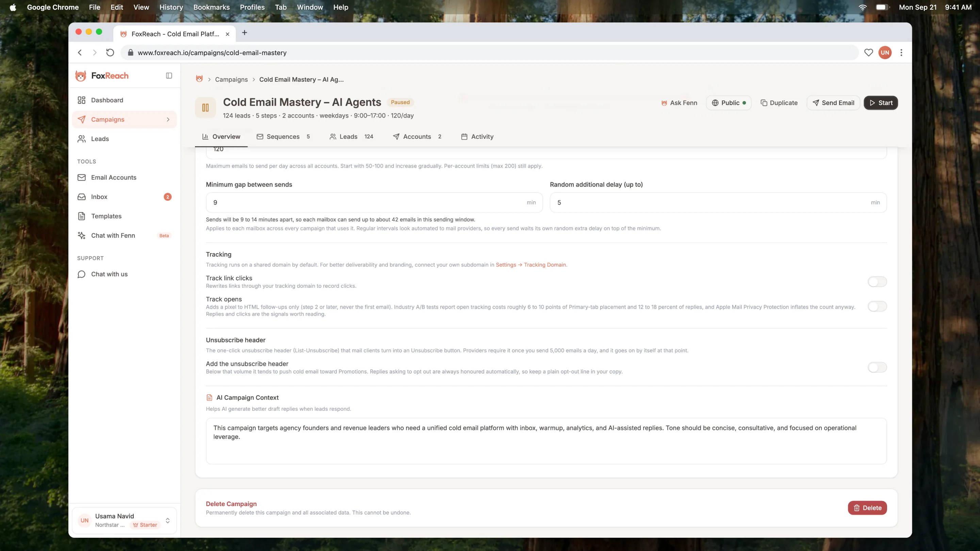The height and width of the screenshot is (551, 980).
Task: Click the browser reload icon
Action: [x=110, y=52]
